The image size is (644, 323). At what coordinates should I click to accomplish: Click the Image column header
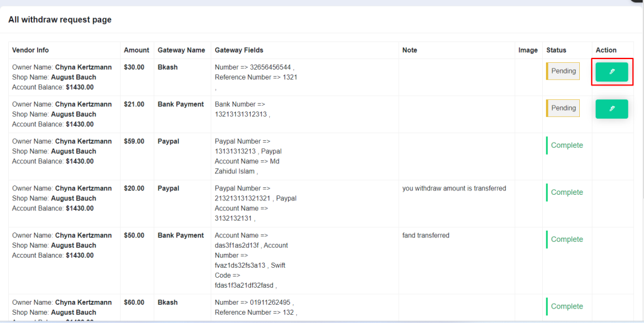pyautogui.click(x=528, y=50)
